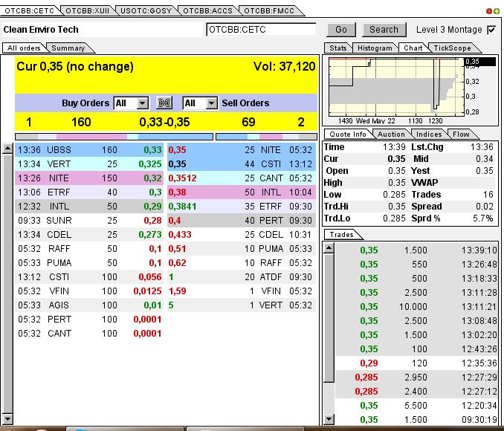This screenshot has height=431, width=504.
Task: Open the Auction tab
Action: (x=391, y=135)
